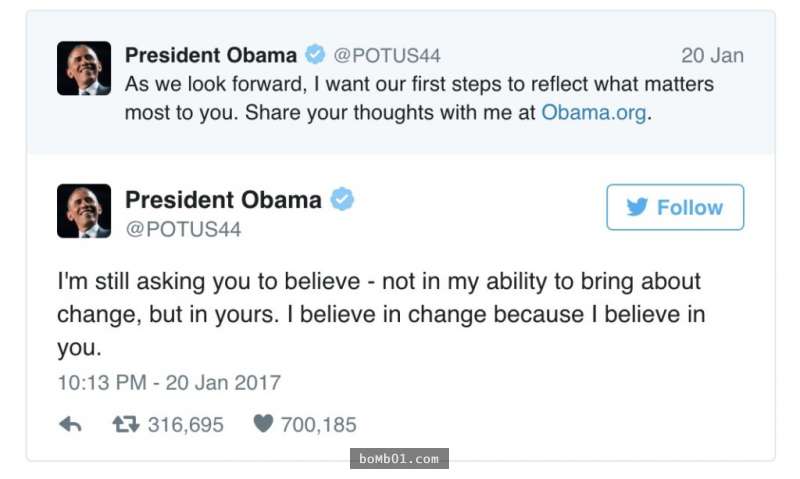This screenshot has height=479, width=800.
Task: Like the tweet with the heart icon
Action: pyautogui.click(x=263, y=425)
